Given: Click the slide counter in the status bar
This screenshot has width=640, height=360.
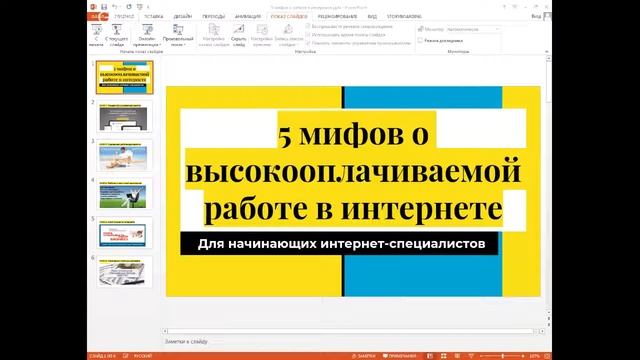Looking at the screenshot, I should pos(102,356).
